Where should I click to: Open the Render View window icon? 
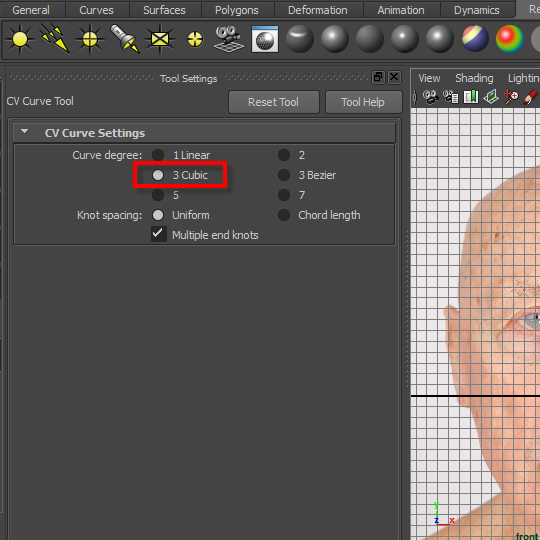[x=265, y=39]
